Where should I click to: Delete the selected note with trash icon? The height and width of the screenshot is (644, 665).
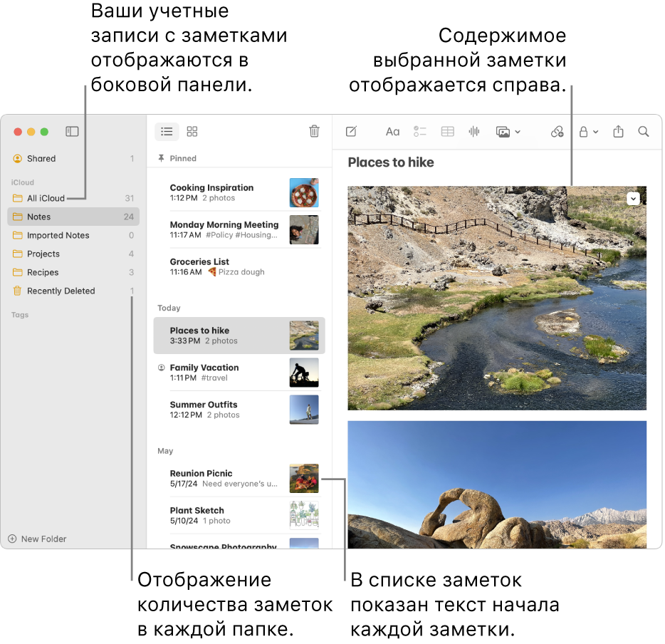pyautogui.click(x=314, y=132)
